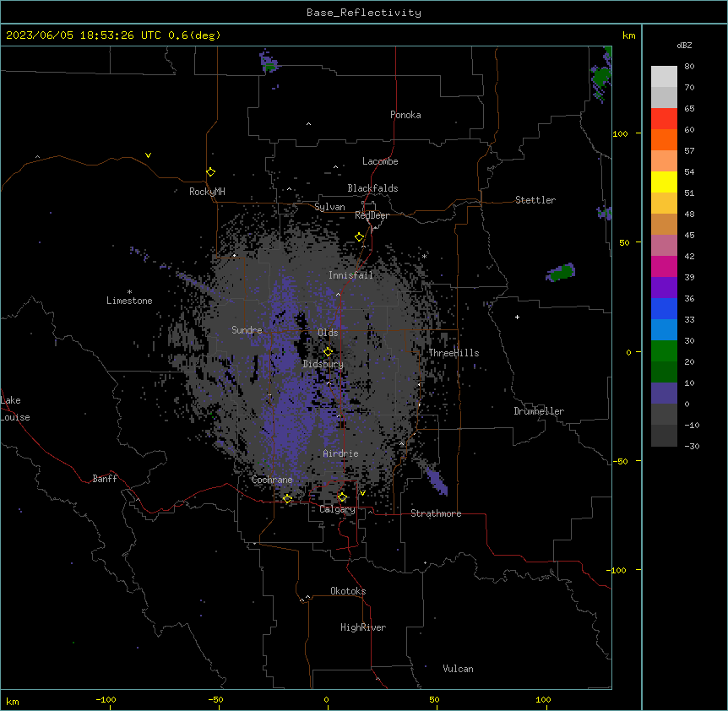Screen dimensions: 728x711
Task: Click the Sylvan label
Action: (x=329, y=207)
